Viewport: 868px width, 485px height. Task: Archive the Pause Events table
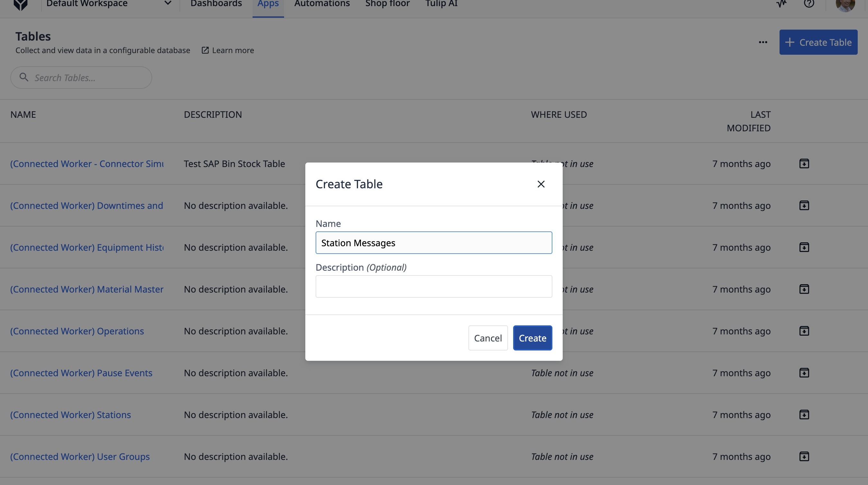(x=804, y=372)
